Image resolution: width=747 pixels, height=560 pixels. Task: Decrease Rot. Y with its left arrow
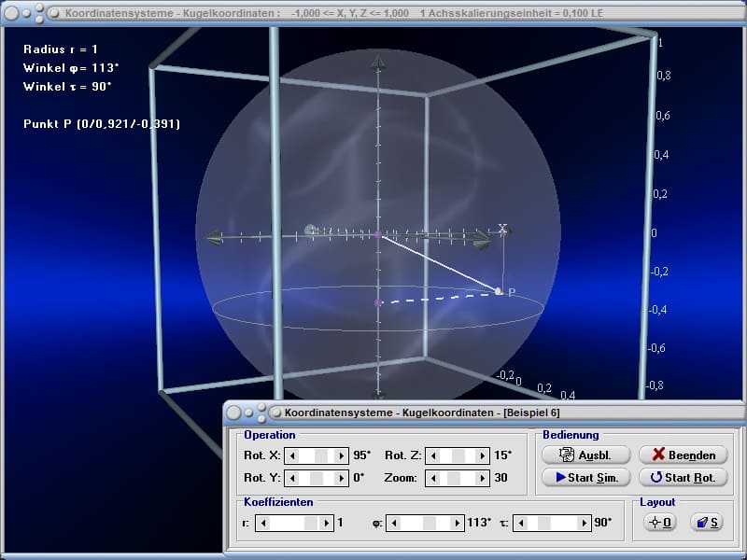pos(292,478)
